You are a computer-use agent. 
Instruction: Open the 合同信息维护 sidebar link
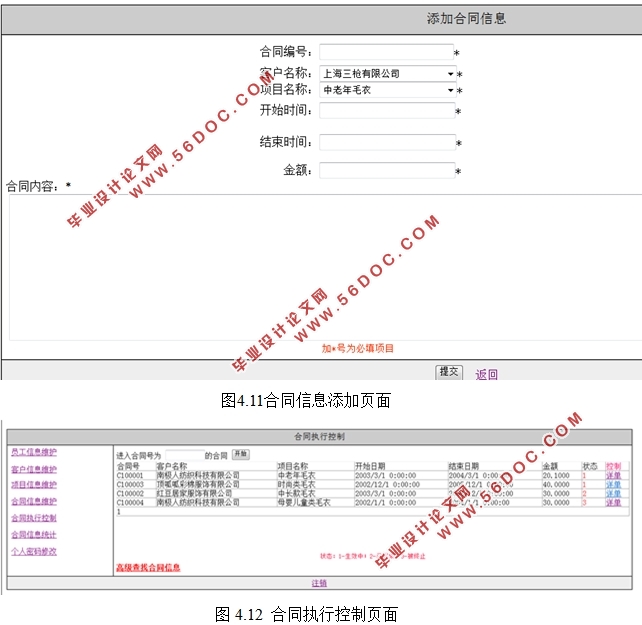coord(34,501)
